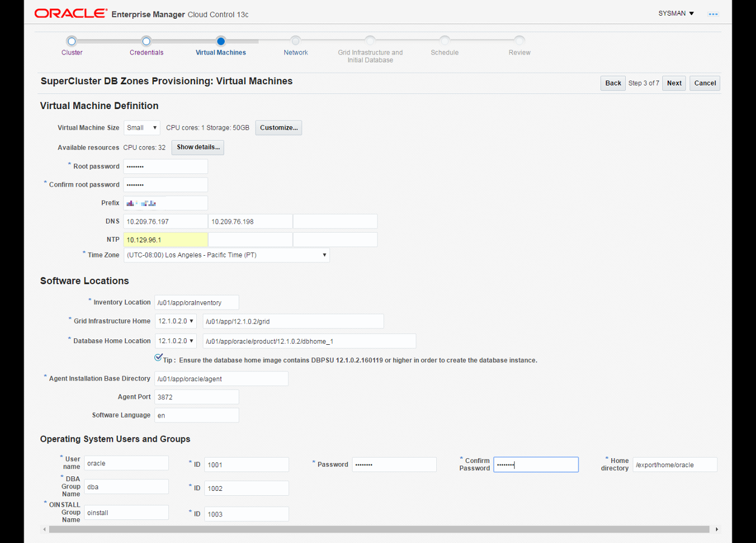Click the scrollbar right arrow
Screen dimensions: 756x543
717,529
